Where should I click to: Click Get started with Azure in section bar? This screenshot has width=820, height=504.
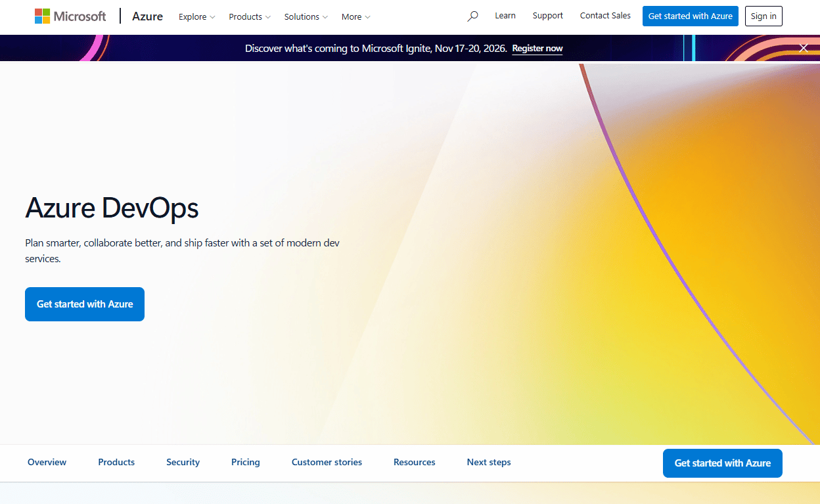coord(723,463)
